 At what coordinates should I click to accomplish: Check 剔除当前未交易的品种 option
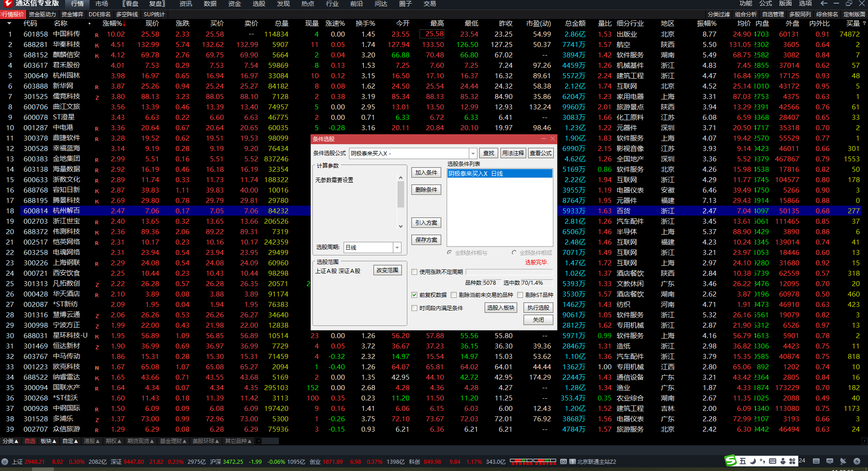[453, 295]
